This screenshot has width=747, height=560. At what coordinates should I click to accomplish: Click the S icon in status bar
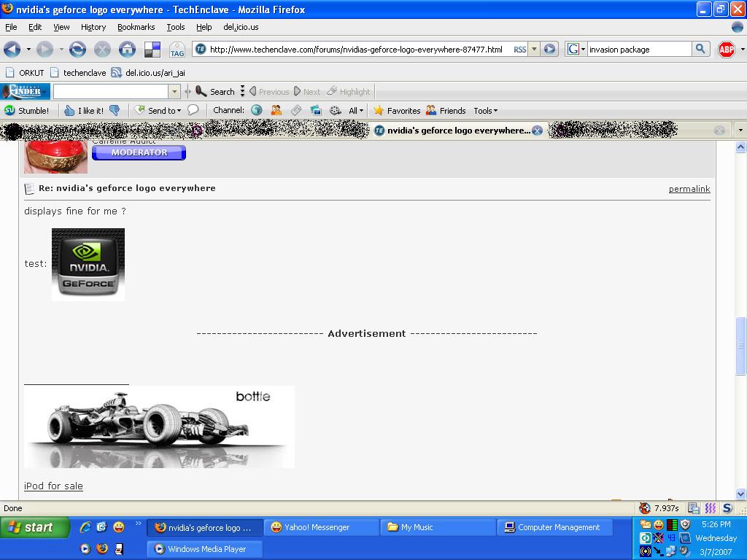click(727, 508)
